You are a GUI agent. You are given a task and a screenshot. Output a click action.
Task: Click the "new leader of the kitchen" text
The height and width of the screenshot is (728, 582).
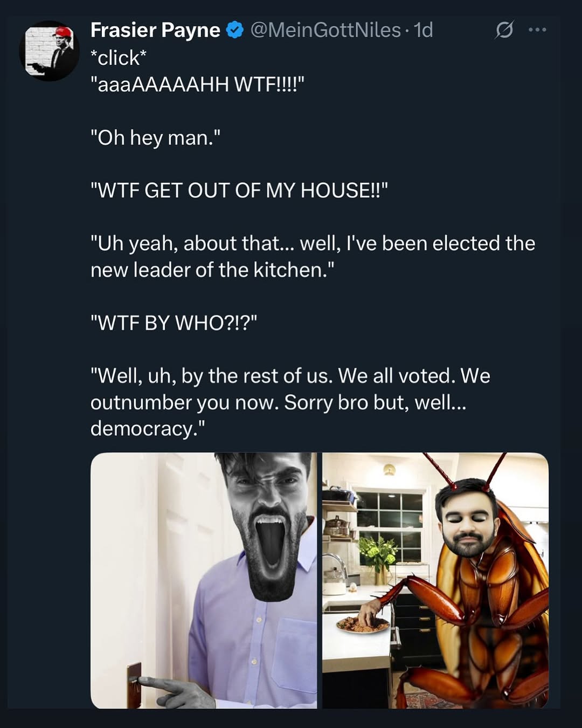(212, 270)
